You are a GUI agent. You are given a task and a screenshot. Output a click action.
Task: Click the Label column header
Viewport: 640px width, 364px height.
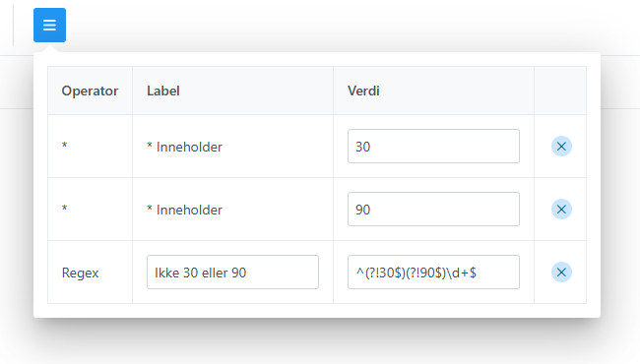click(x=163, y=91)
